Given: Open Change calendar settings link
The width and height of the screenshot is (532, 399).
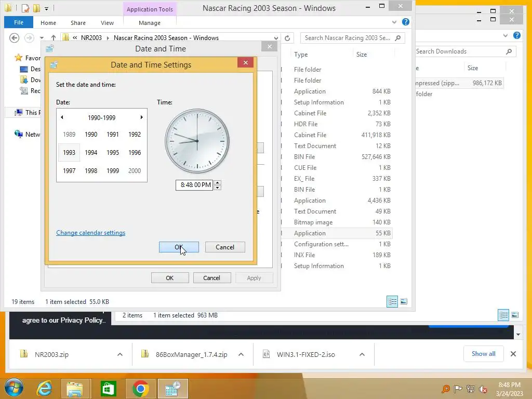Looking at the screenshot, I should pos(90,233).
